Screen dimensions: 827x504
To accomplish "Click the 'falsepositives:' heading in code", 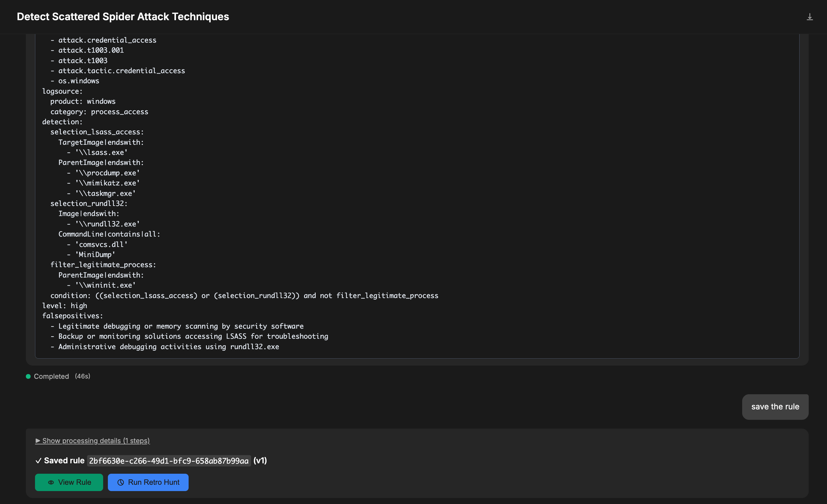I will coord(73,316).
